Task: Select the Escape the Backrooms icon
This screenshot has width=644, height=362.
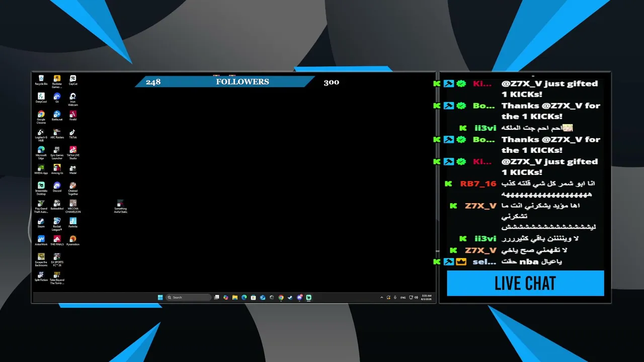Action: click(x=41, y=260)
